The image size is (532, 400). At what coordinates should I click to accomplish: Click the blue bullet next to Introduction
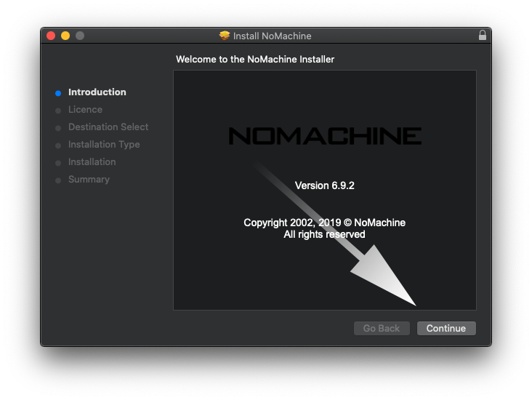click(58, 93)
